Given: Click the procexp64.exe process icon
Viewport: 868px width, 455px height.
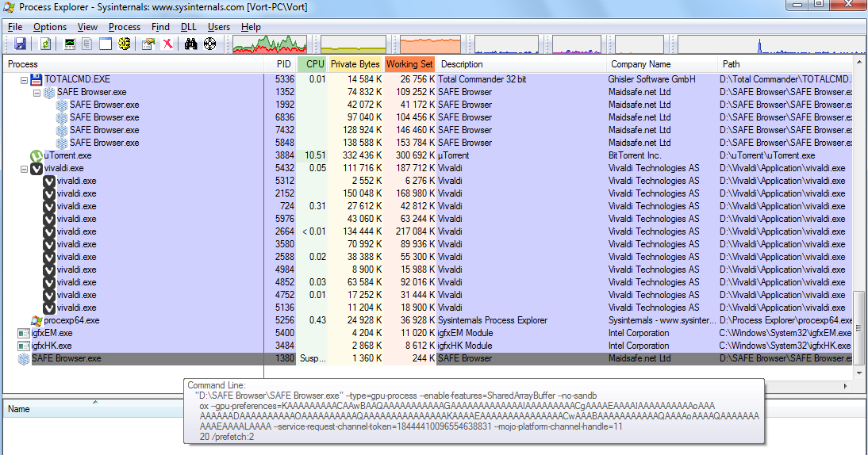Looking at the screenshot, I should pos(36,321).
